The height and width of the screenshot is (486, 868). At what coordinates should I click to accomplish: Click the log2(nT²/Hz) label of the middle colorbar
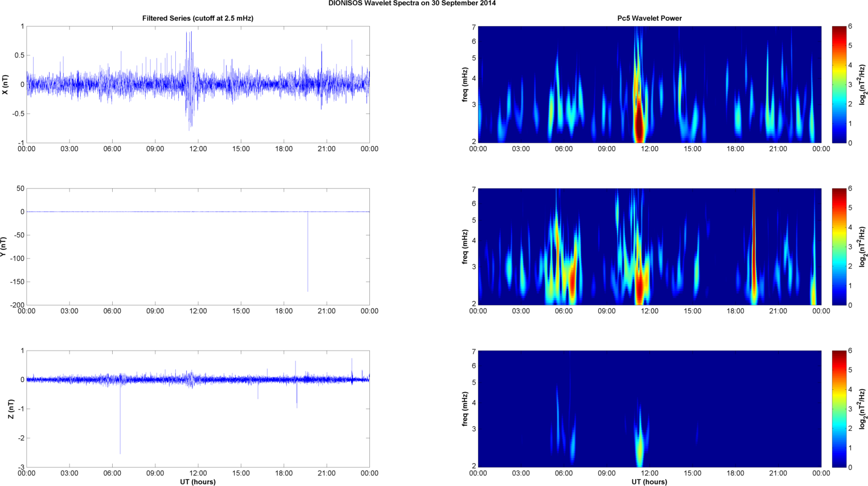pyautogui.click(x=863, y=247)
